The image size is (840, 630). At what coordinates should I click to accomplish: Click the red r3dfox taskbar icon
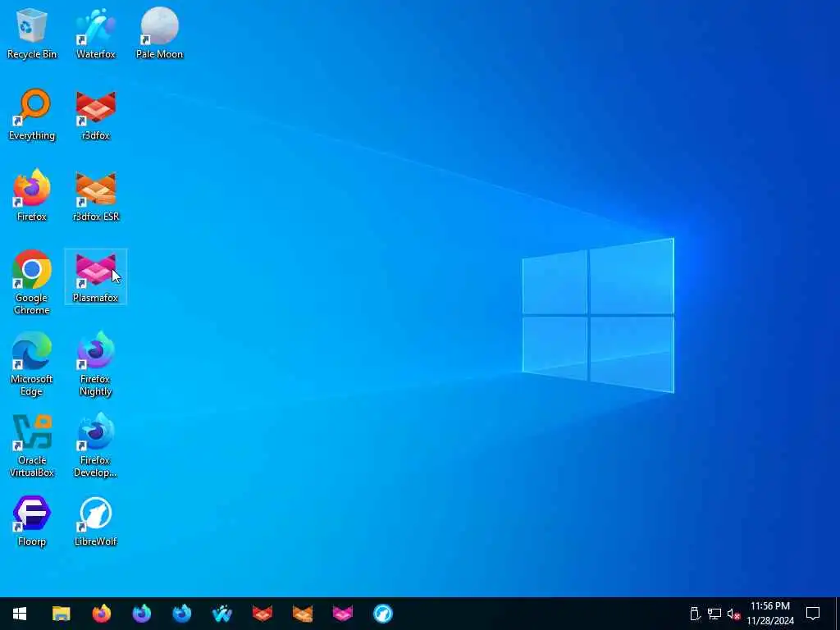pos(262,614)
